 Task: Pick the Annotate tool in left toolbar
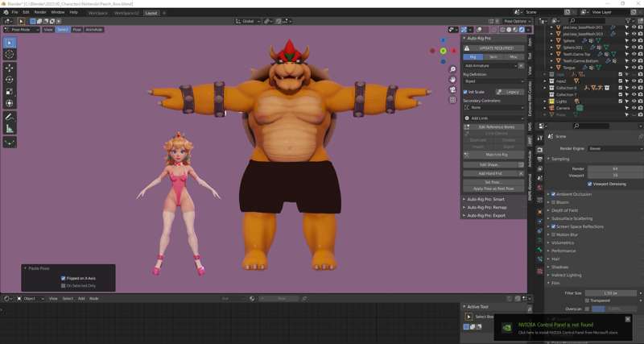[x=10, y=117]
